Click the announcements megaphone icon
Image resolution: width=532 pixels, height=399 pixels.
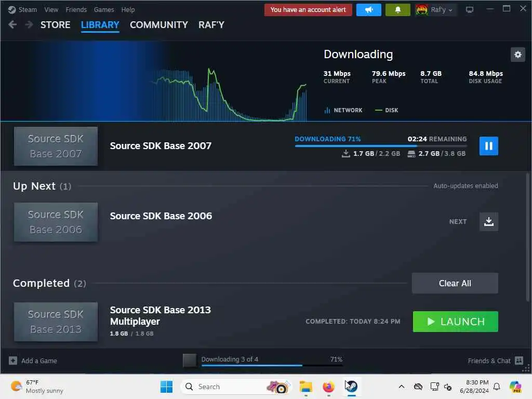(x=369, y=9)
